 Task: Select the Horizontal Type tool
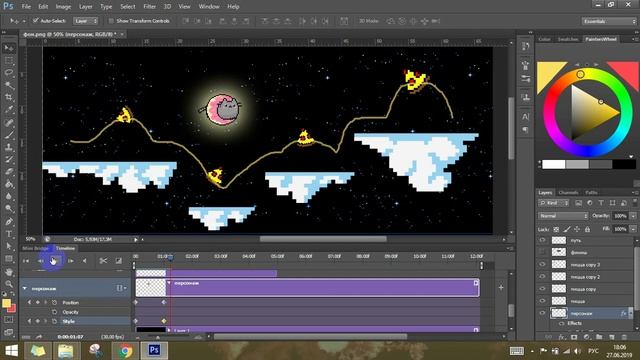pos(9,234)
